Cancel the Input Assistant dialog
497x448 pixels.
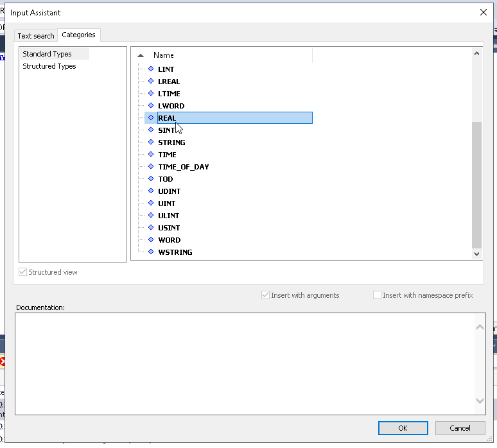[460, 428]
